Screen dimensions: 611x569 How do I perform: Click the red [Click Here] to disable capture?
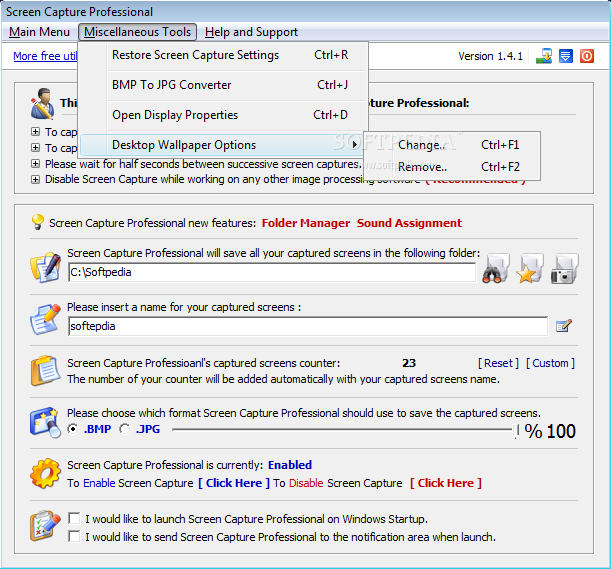pyautogui.click(x=446, y=483)
